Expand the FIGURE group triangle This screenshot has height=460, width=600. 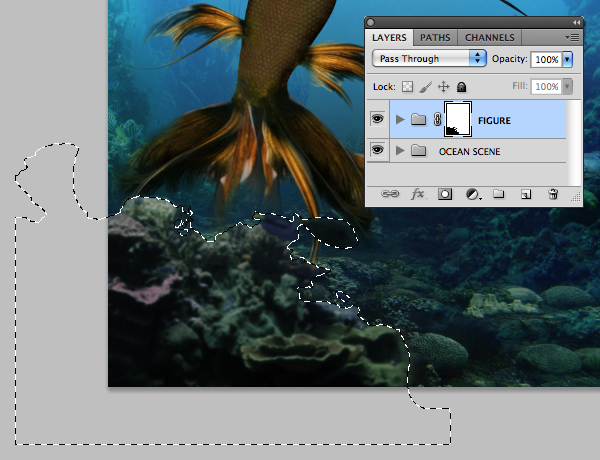(400, 119)
